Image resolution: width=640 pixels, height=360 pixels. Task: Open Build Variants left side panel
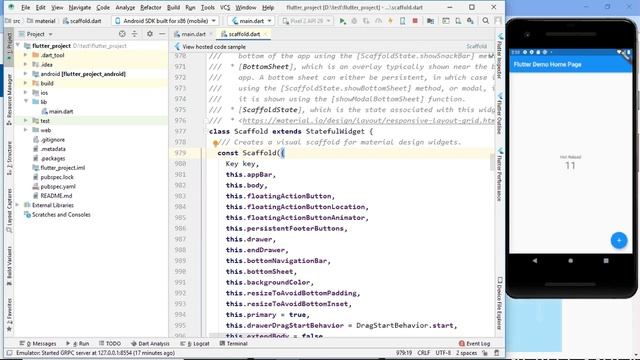tap(9, 265)
